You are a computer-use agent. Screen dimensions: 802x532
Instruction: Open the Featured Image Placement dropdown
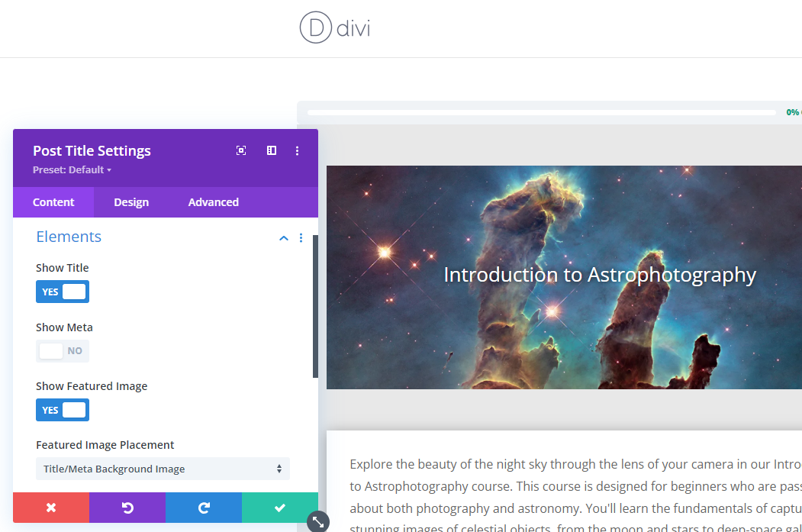[x=163, y=469]
